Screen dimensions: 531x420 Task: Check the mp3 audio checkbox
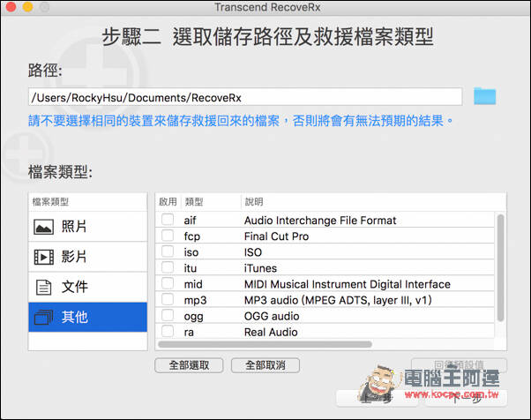pos(168,299)
